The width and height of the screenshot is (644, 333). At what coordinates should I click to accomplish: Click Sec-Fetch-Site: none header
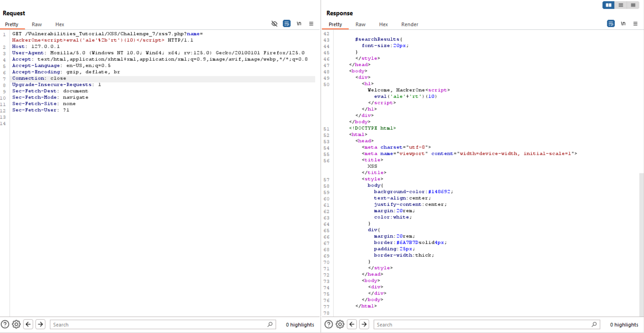(x=44, y=103)
